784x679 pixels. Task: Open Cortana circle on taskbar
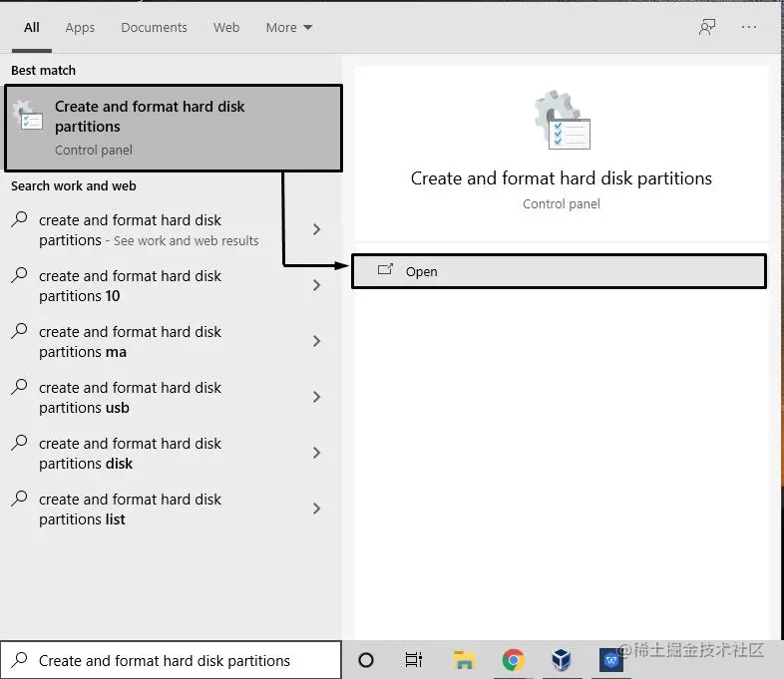(366, 660)
